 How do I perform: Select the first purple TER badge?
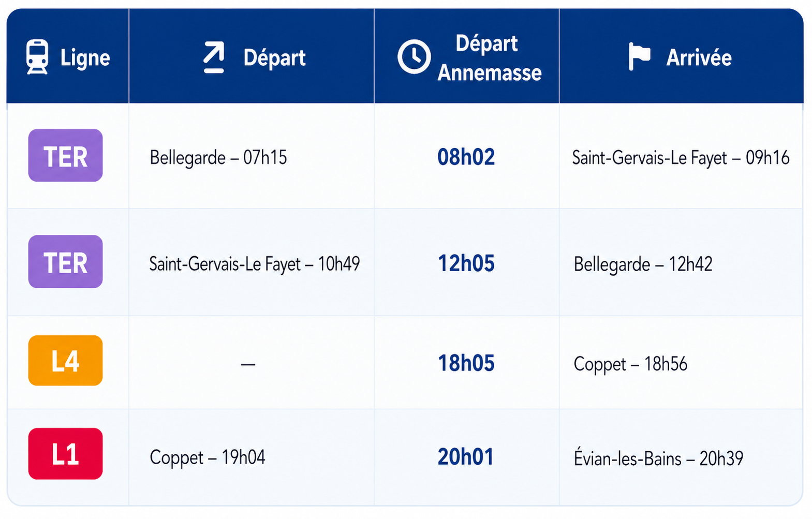point(65,155)
